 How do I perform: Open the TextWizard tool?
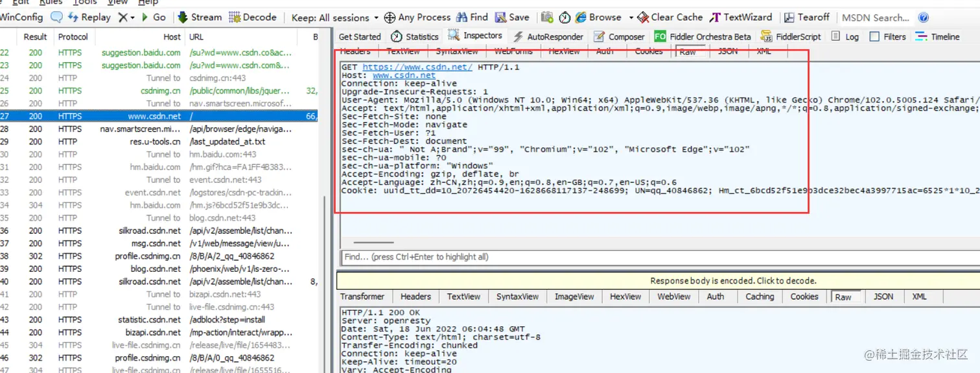[x=741, y=18]
